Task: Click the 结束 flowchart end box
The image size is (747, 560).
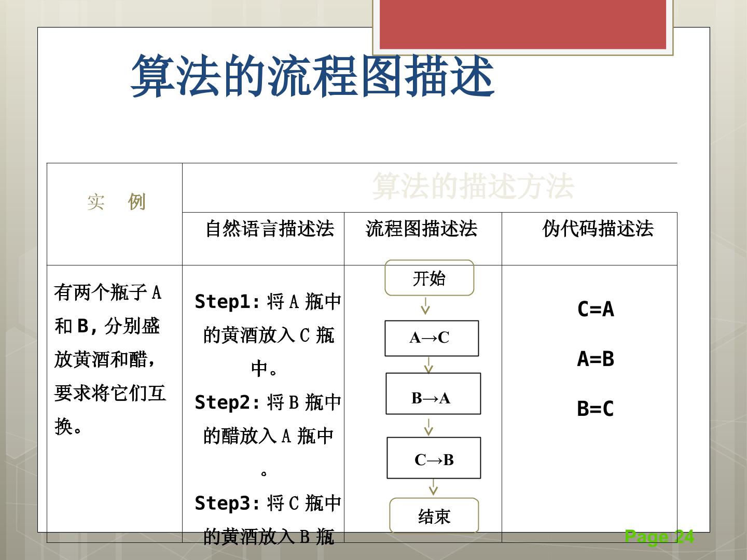Action: click(x=434, y=515)
